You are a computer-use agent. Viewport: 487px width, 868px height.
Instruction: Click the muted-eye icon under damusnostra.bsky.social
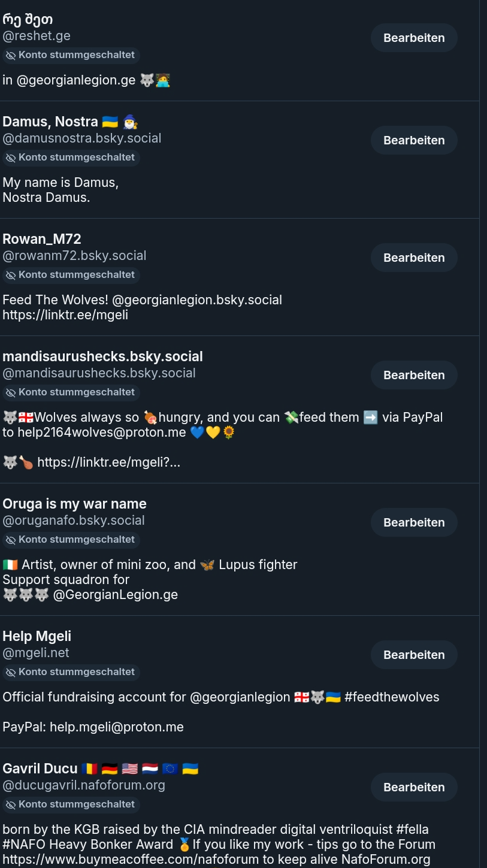pyautogui.click(x=11, y=158)
